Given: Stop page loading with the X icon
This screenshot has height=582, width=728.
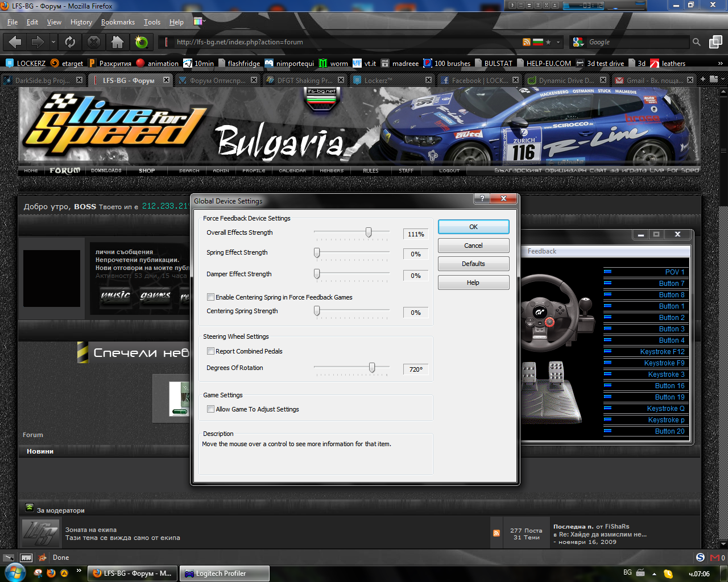Looking at the screenshot, I should 94,41.
